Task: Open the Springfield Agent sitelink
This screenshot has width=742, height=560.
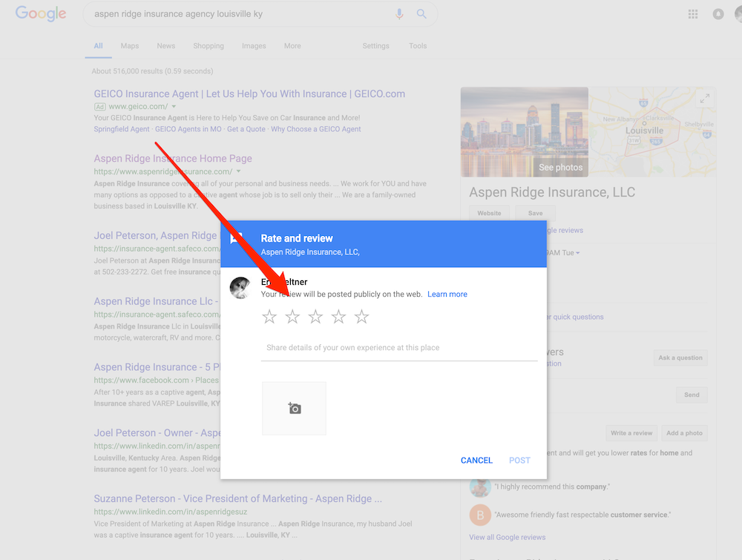Action: click(x=122, y=129)
